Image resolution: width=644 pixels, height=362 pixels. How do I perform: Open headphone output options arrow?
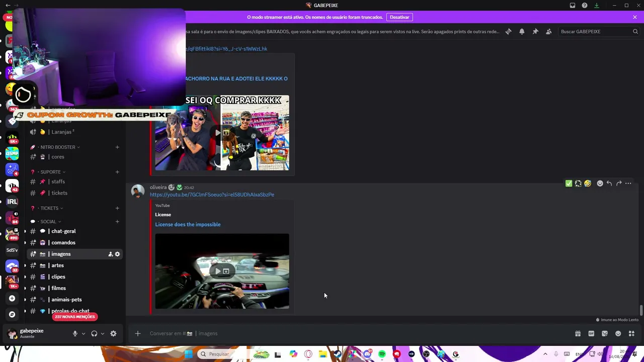pyautogui.click(x=103, y=333)
